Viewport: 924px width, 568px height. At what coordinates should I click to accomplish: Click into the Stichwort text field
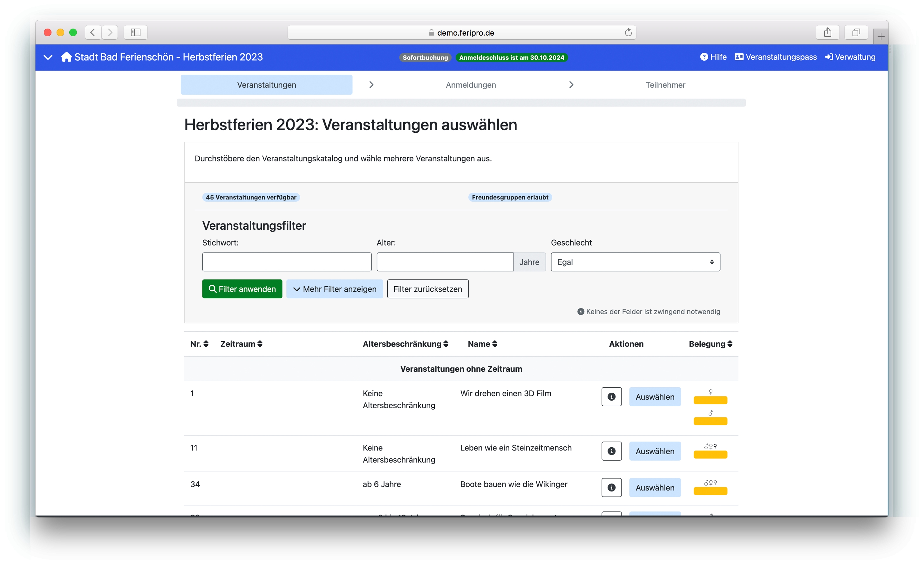pos(287,262)
